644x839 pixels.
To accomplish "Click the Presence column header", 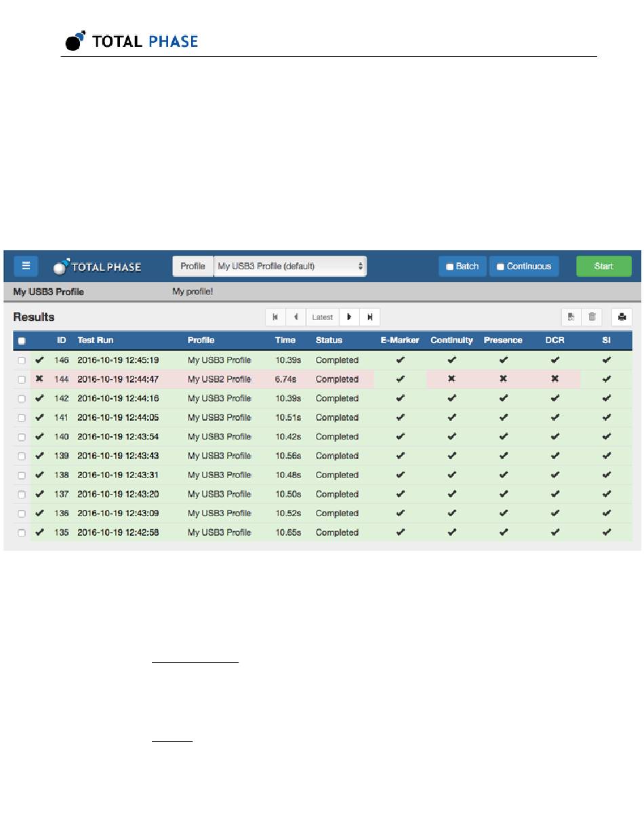I will (503, 340).
